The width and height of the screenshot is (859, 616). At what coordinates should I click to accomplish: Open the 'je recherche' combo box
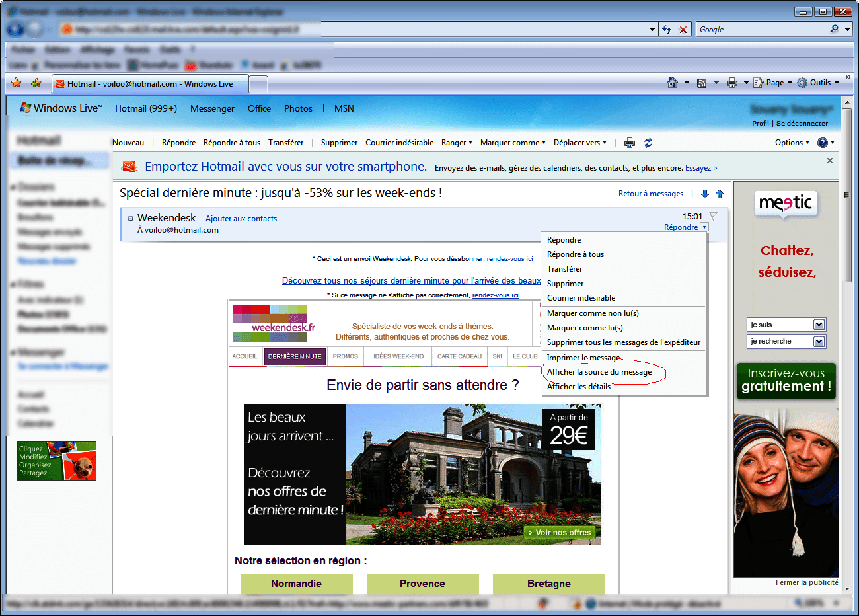(786, 342)
